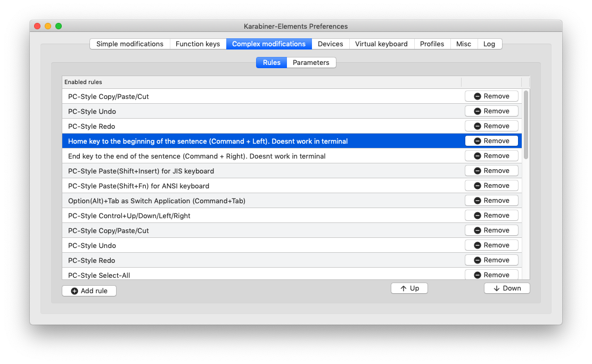The width and height of the screenshot is (592, 364).
Task: Select the PC-Style Control+Up/Down/Left/Right row
Action: (x=292, y=216)
